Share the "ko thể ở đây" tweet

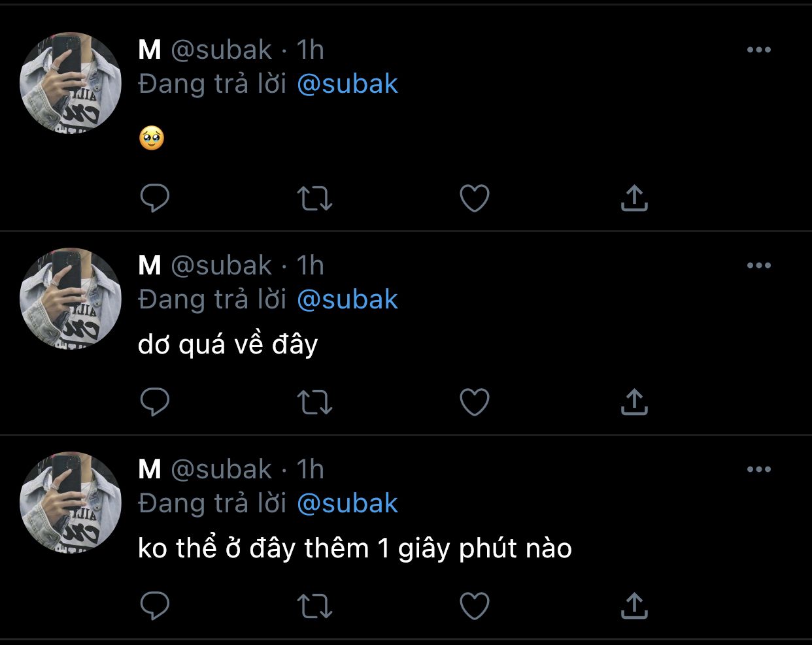click(x=634, y=606)
